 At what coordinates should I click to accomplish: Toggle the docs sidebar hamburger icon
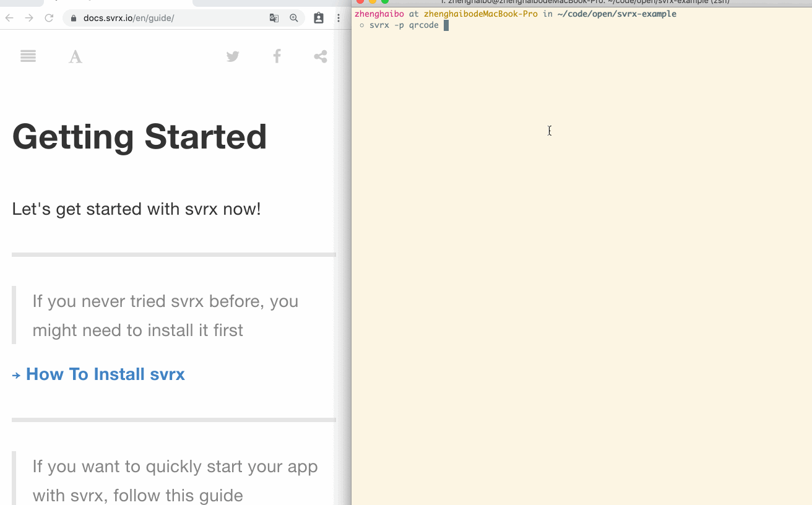(28, 56)
